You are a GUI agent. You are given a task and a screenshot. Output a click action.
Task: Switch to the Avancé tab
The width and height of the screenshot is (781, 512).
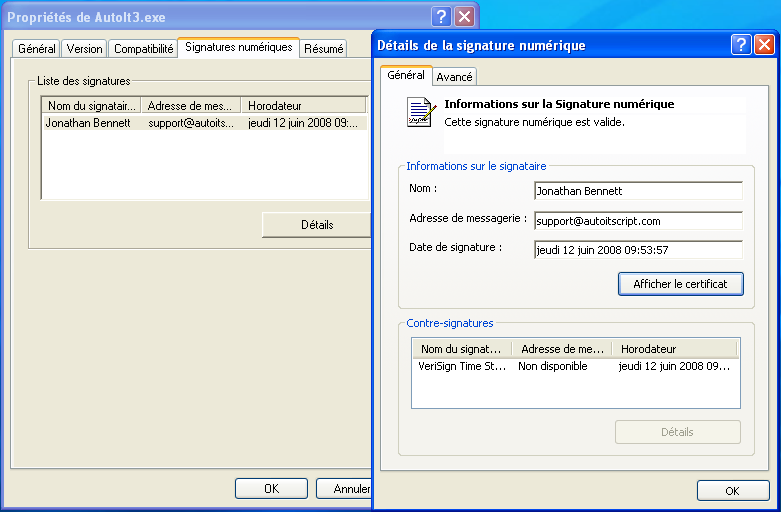(455, 76)
